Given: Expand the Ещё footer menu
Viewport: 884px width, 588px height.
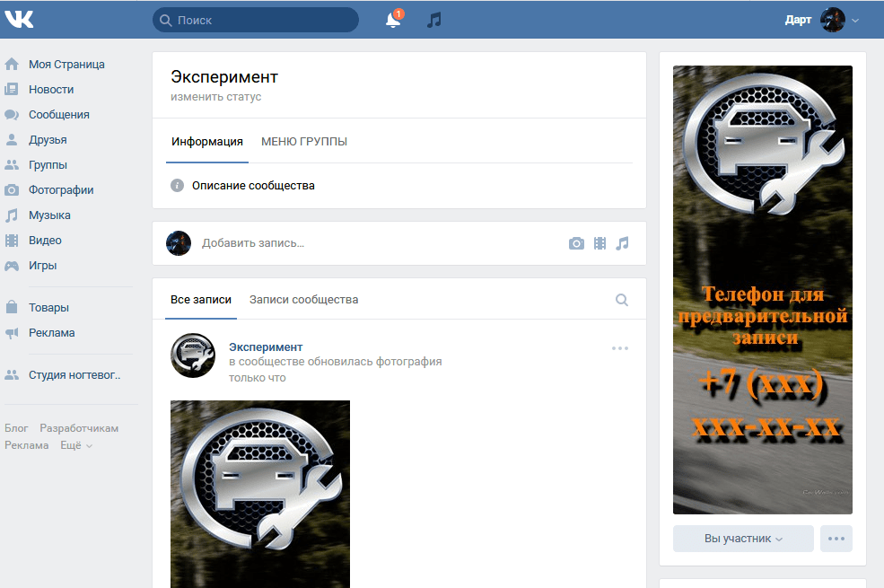Looking at the screenshot, I should (x=76, y=445).
